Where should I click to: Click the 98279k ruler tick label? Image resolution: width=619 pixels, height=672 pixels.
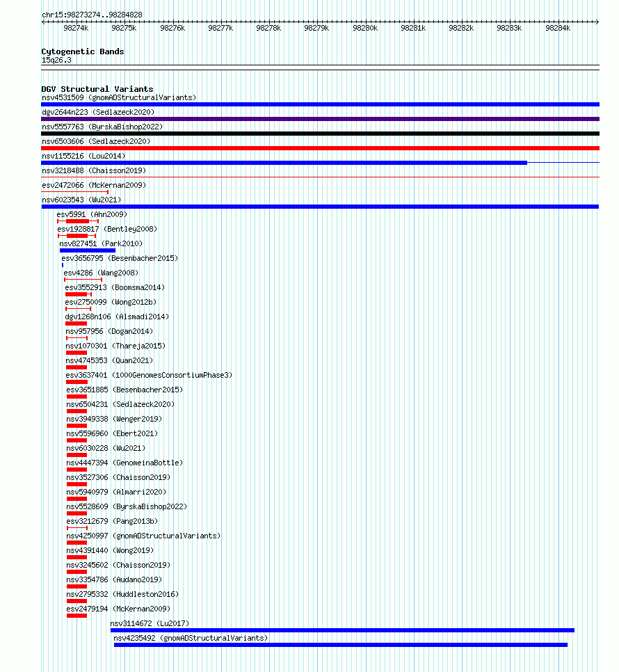coord(316,28)
